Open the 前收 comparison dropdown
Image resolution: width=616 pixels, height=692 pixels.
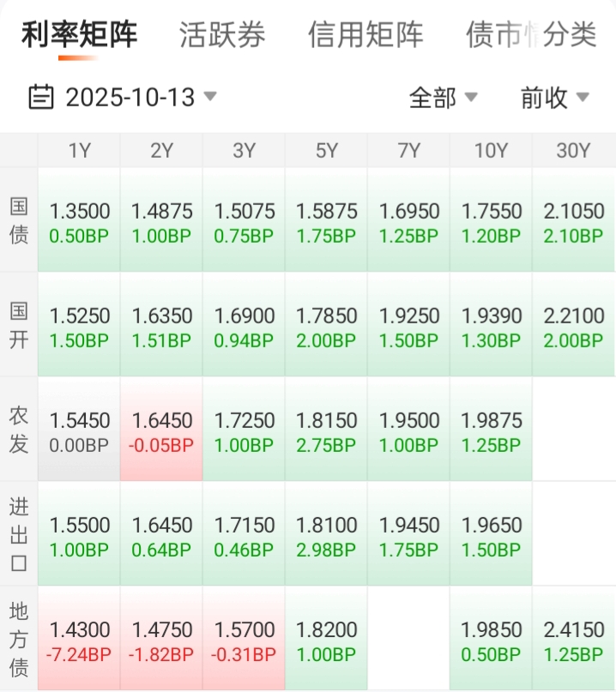[554, 98]
